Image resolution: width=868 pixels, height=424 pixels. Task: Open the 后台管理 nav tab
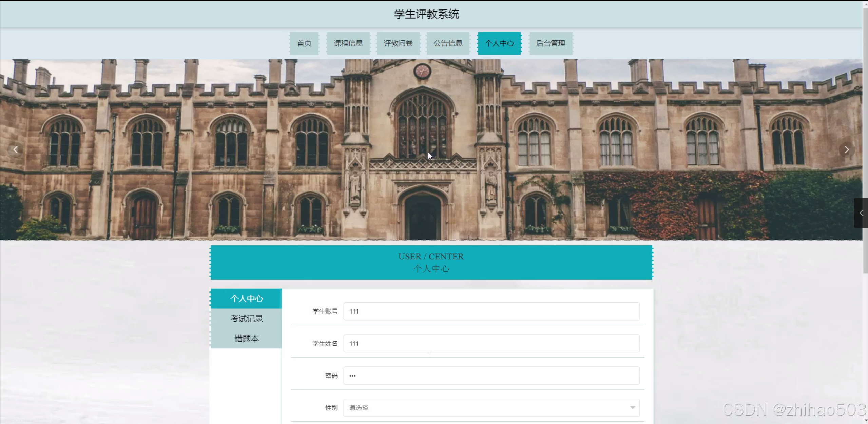click(551, 43)
